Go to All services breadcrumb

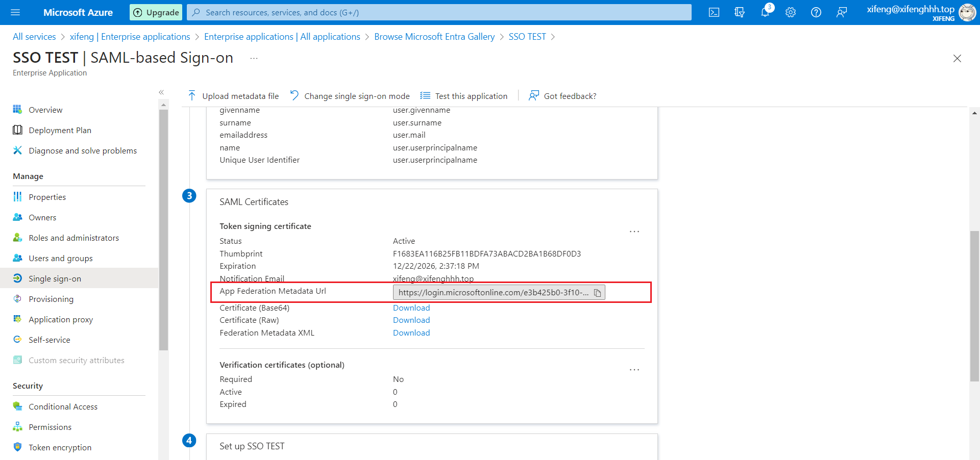click(x=34, y=37)
